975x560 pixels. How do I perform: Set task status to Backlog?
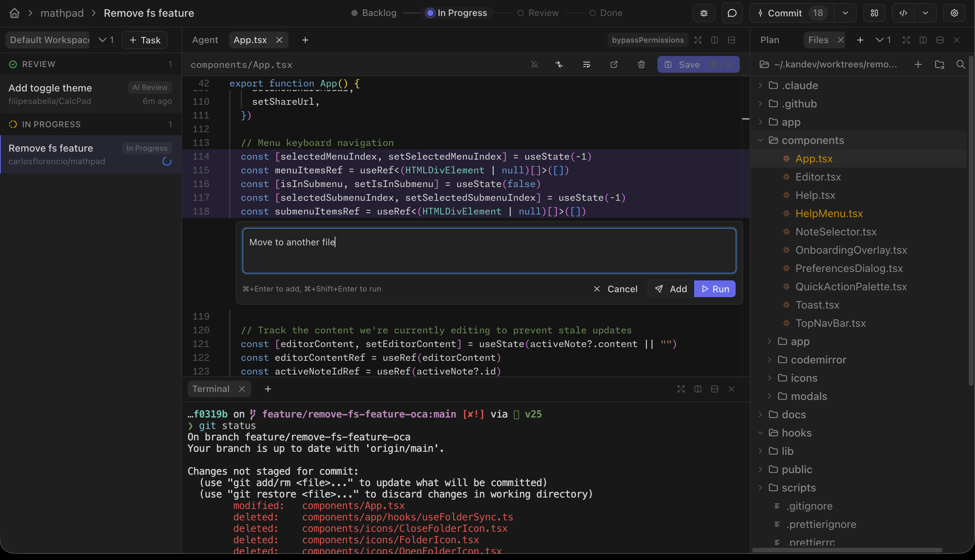[374, 13]
